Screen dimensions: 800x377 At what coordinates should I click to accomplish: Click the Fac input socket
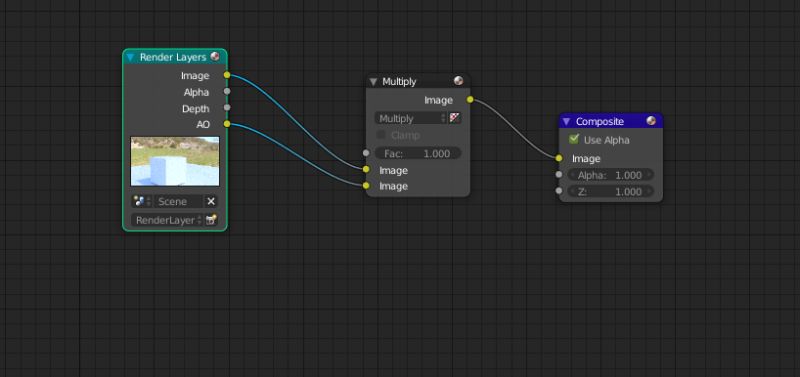click(x=366, y=153)
